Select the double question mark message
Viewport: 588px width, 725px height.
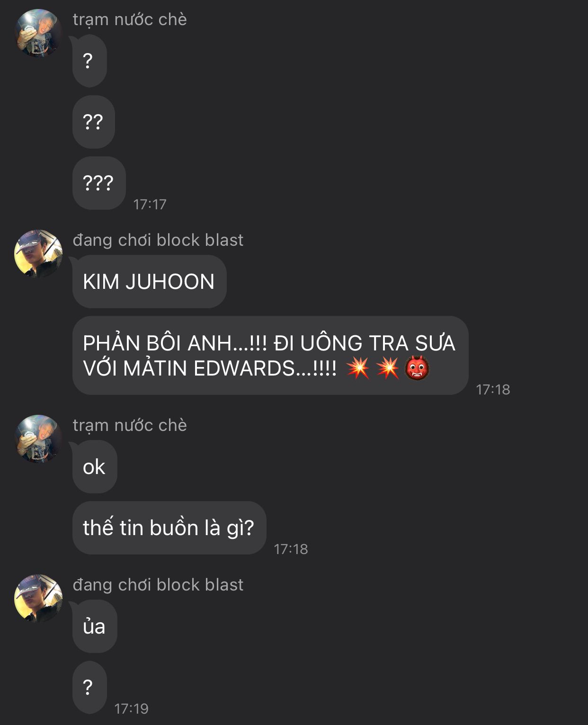click(x=94, y=122)
